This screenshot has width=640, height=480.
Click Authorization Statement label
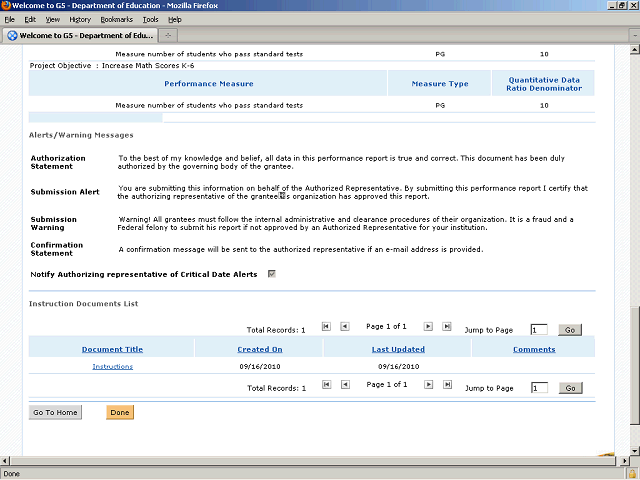tap(58, 162)
